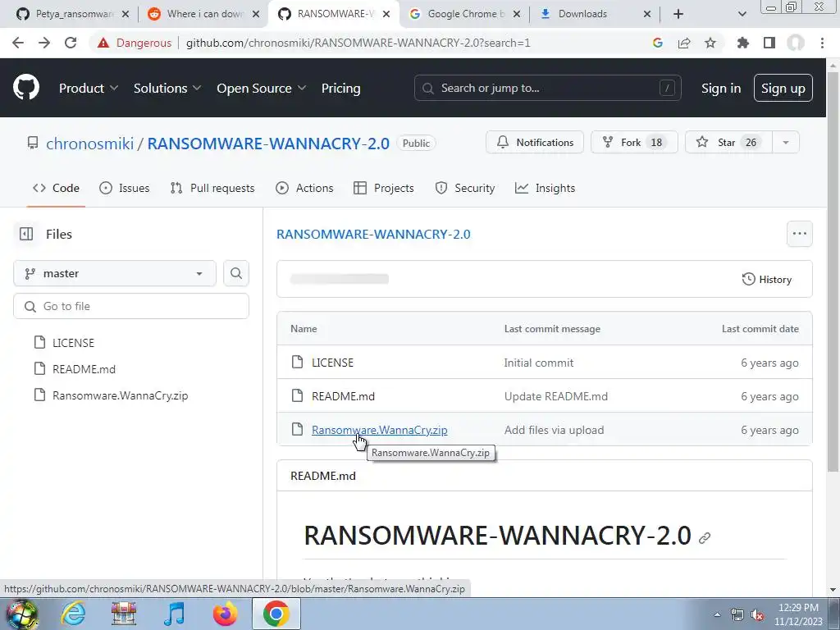Open the commit History link
The height and width of the screenshot is (630, 840).
[767, 279]
